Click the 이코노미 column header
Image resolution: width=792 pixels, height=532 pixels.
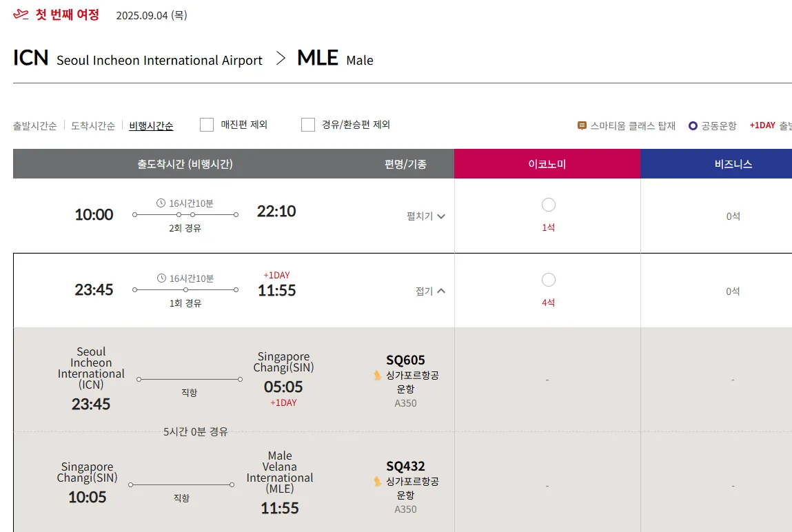(x=547, y=164)
